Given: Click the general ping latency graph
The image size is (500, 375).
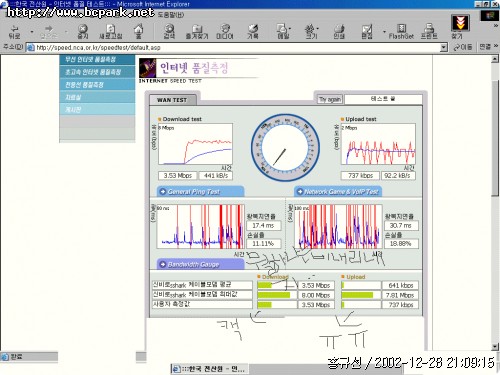Looking at the screenshot, I should tap(200, 226).
